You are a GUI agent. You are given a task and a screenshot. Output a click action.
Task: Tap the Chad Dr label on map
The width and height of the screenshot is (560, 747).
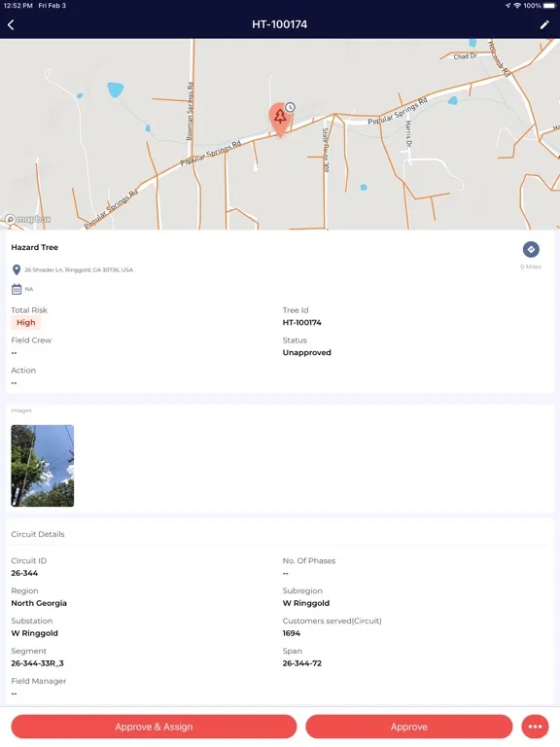point(465,56)
